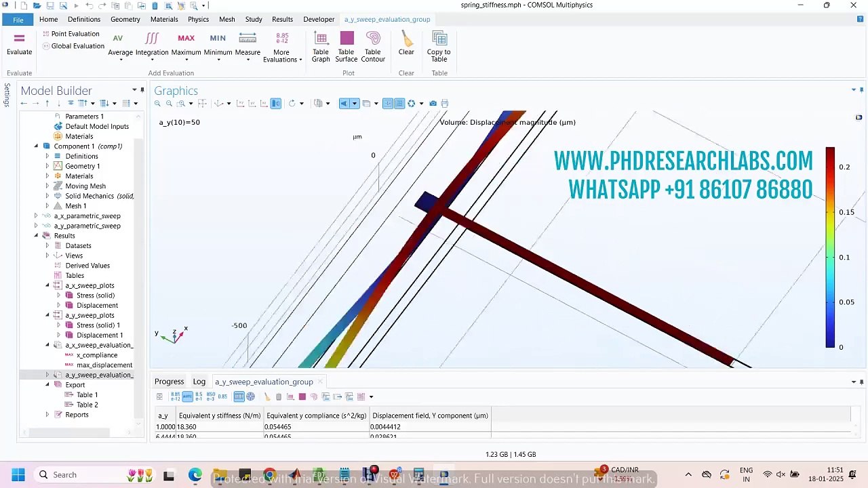Toggle the show legends button
Viewport: 868px width, 488px height.
tap(399, 104)
